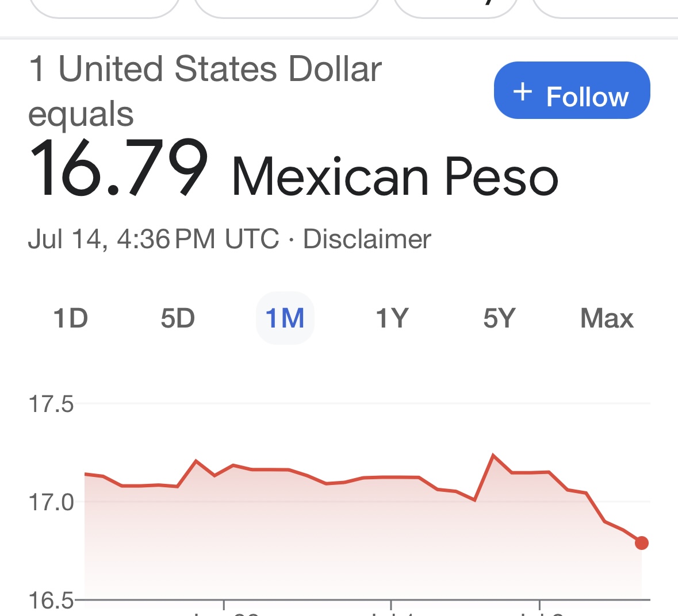Image resolution: width=678 pixels, height=616 pixels.
Task: Click the red endpoint dot on chart
Action: [x=642, y=543]
